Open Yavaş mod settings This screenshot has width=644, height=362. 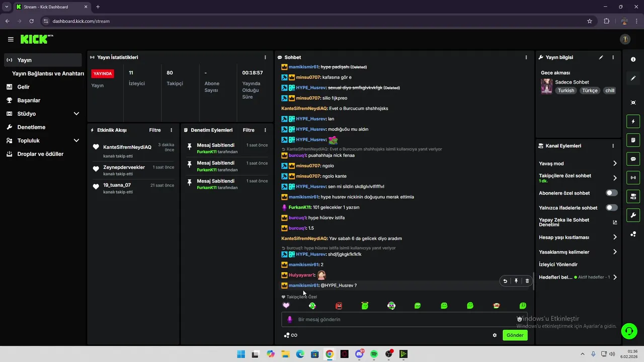pos(578,163)
